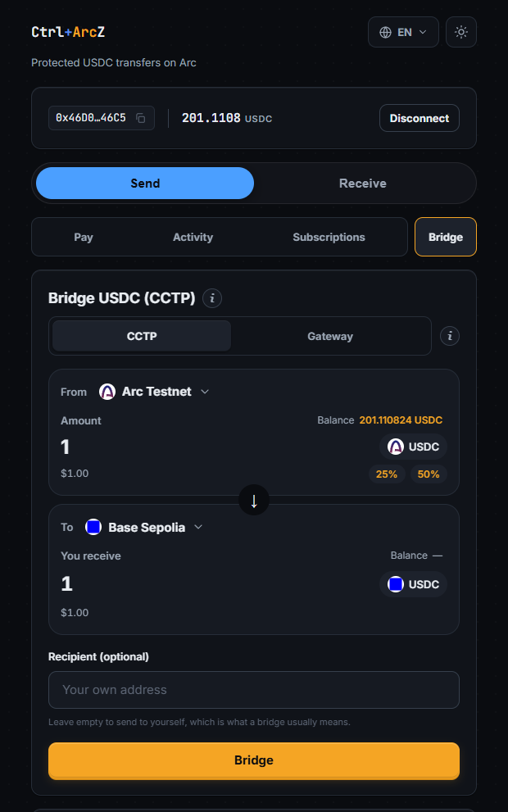Click the Disconnect wallet button
The width and height of the screenshot is (508, 812).
[420, 118]
